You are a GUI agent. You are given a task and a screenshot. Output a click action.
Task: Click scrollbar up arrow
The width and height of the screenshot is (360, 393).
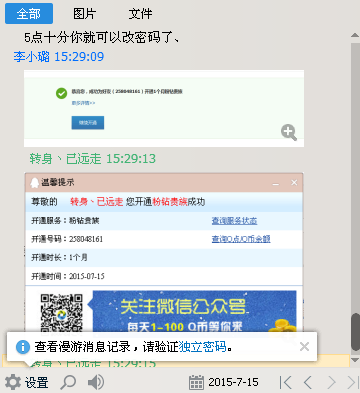tap(355, 35)
